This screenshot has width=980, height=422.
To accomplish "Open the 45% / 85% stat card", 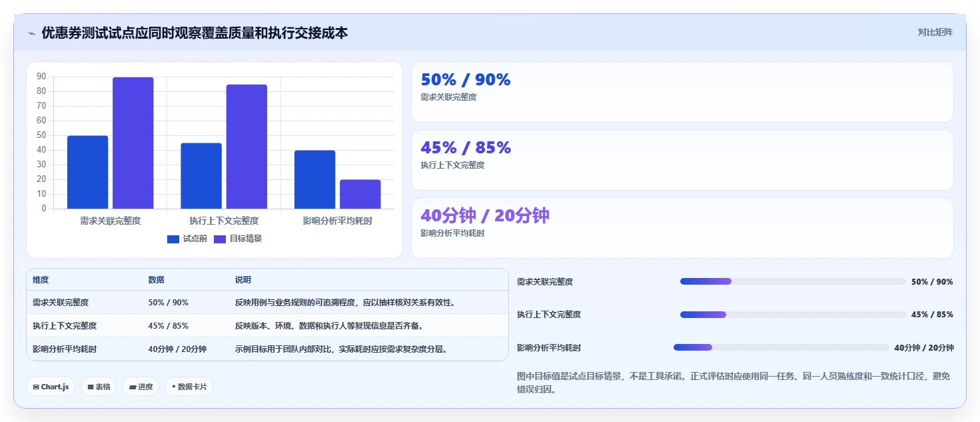I will coord(682,160).
